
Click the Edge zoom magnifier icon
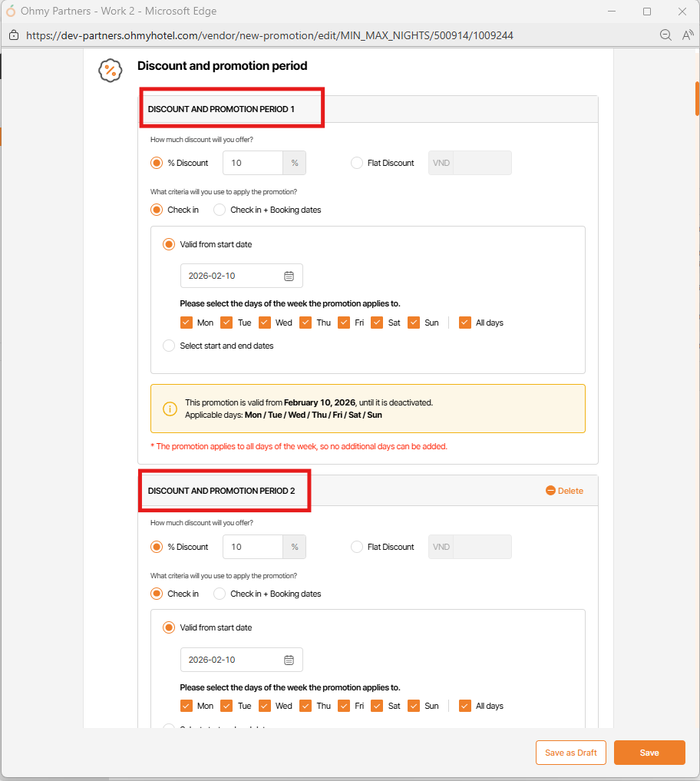tap(665, 35)
